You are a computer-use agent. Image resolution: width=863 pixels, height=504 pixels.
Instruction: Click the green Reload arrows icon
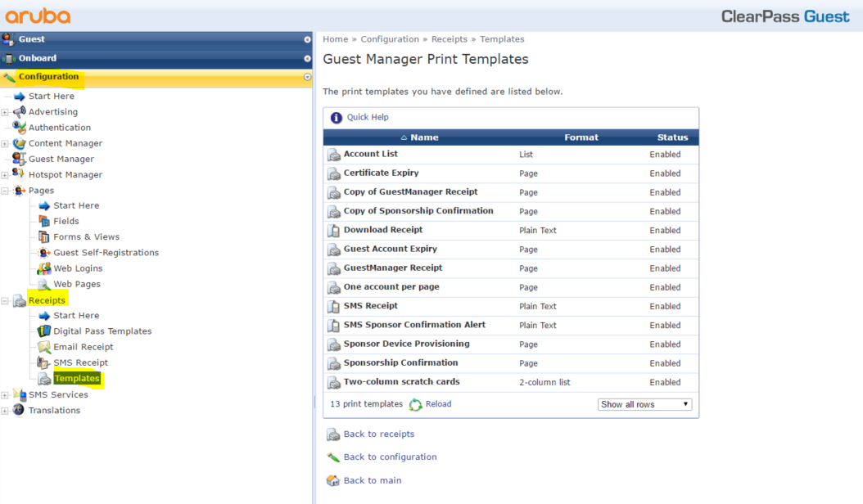pyautogui.click(x=416, y=404)
